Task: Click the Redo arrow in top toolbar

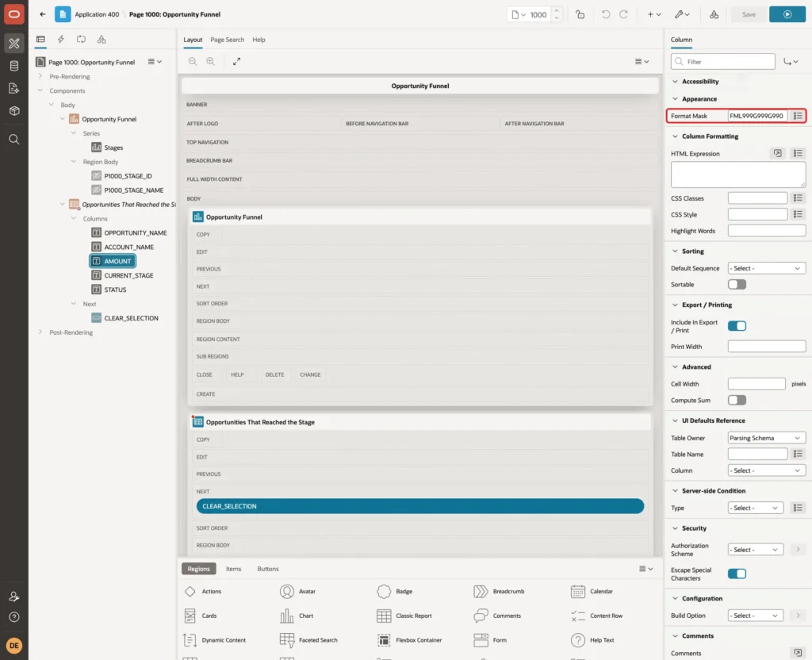Action: [623, 14]
